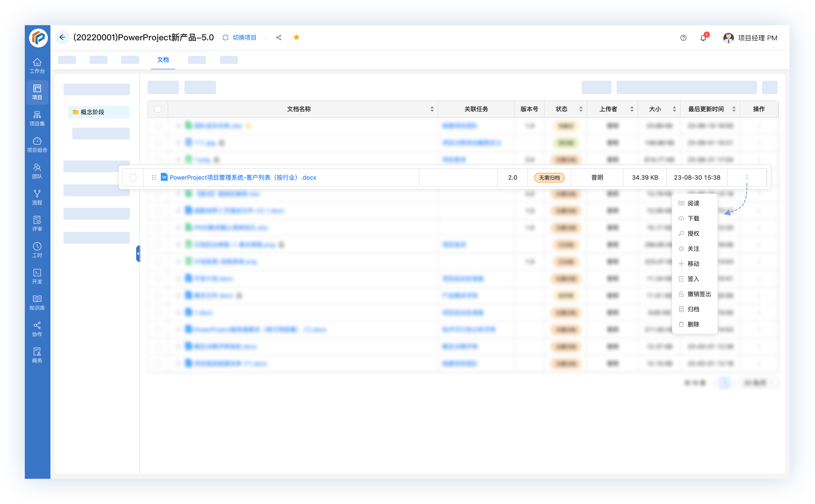The image size is (815, 504).
Task: Choose 授权 from the context menu
Action: [x=695, y=234]
